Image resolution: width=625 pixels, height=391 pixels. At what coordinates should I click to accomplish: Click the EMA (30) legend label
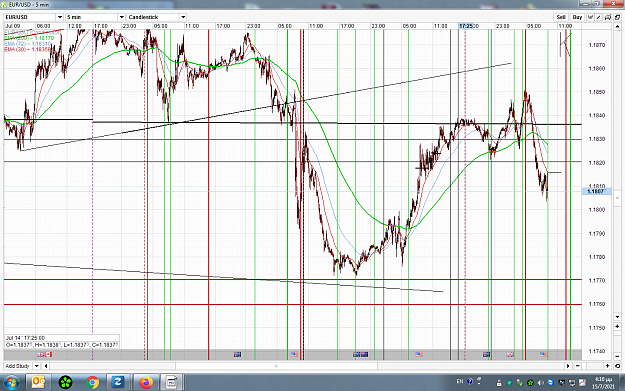pyautogui.click(x=27, y=49)
